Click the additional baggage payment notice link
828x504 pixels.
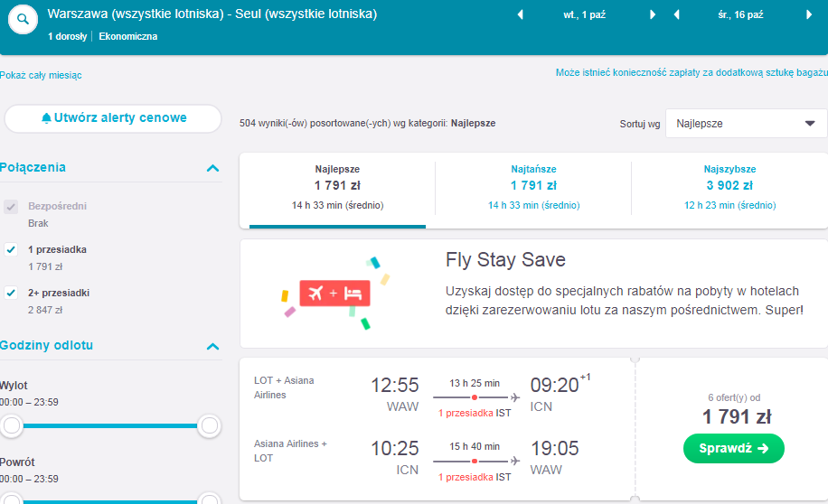click(x=692, y=72)
